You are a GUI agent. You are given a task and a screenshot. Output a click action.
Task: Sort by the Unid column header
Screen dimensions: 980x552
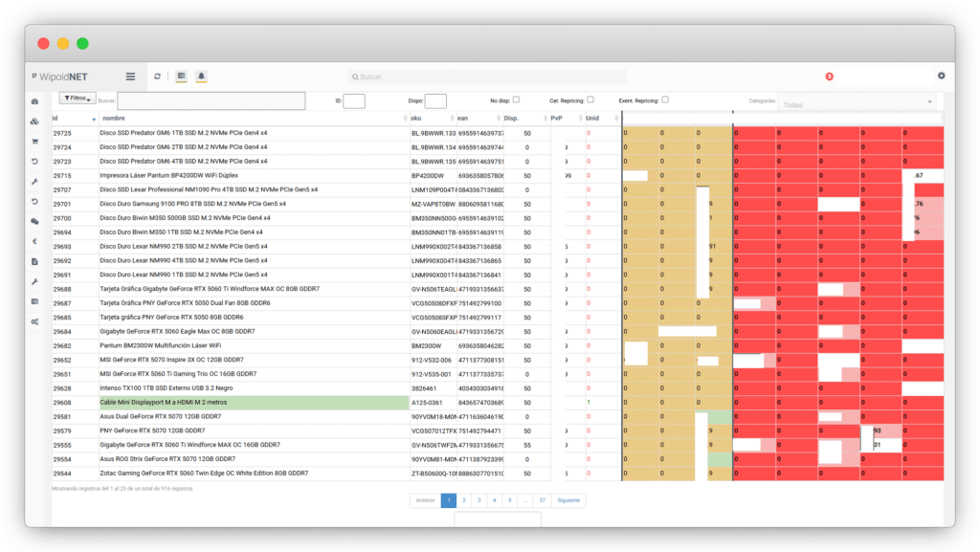602,118
